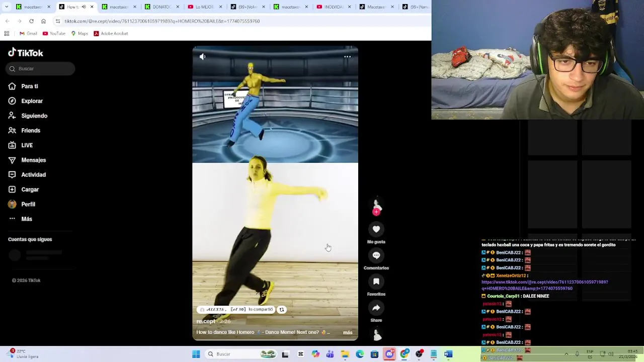
Task: Mute the TikTok video sound
Action: [202, 57]
